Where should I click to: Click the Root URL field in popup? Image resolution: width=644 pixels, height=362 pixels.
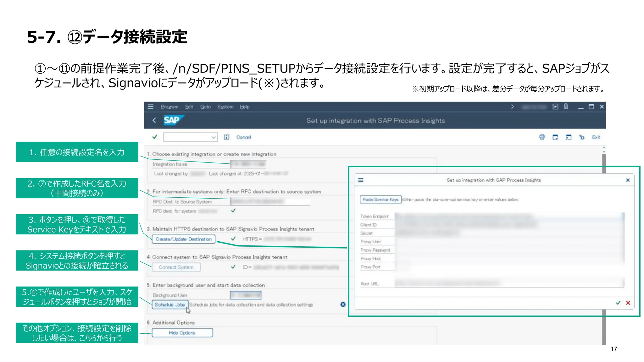click(509, 283)
